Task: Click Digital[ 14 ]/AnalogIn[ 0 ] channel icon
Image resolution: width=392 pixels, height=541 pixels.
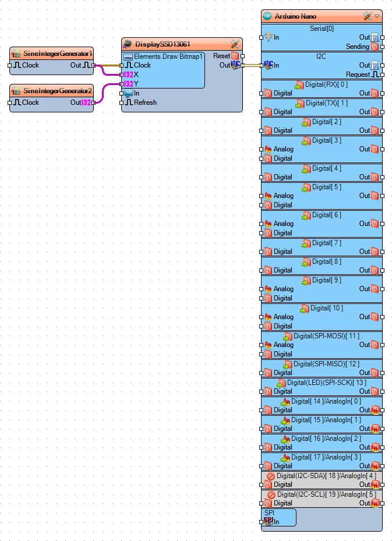Action: 285,402
